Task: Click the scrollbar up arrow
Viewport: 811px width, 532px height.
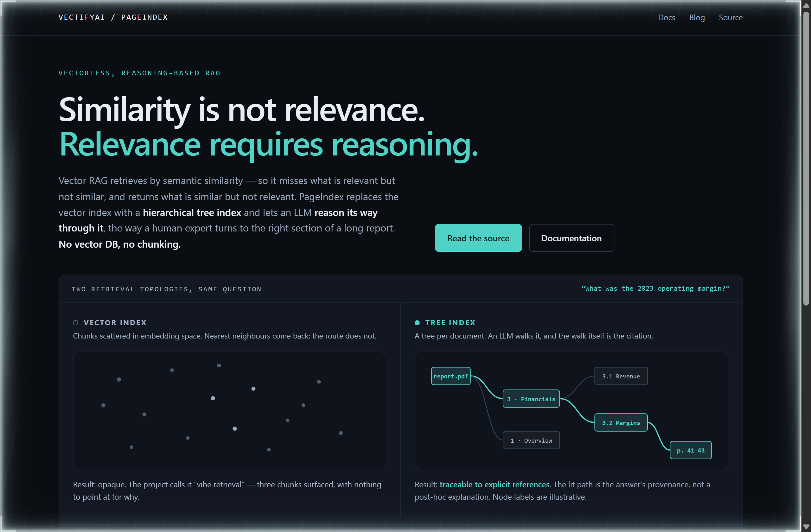Action: pyautogui.click(x=806, y=5)
